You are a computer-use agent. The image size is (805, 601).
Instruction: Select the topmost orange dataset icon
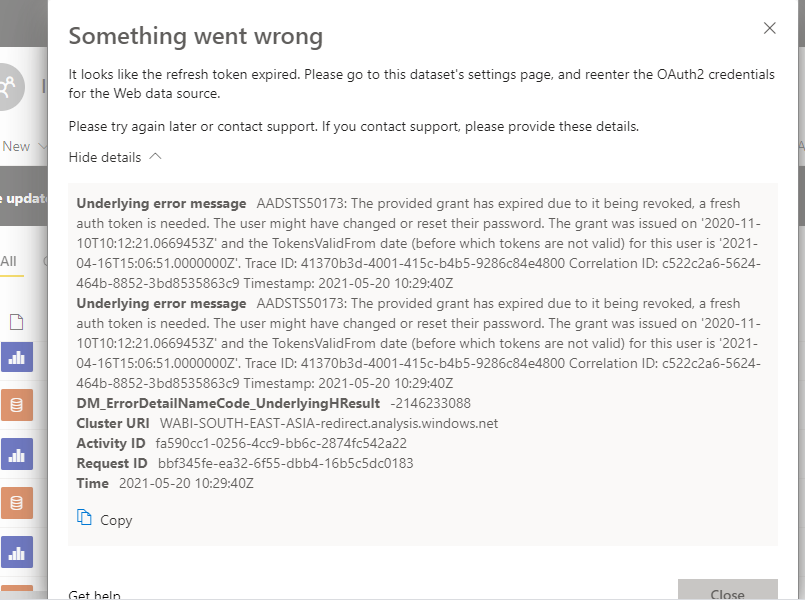(x=17, y=406)
